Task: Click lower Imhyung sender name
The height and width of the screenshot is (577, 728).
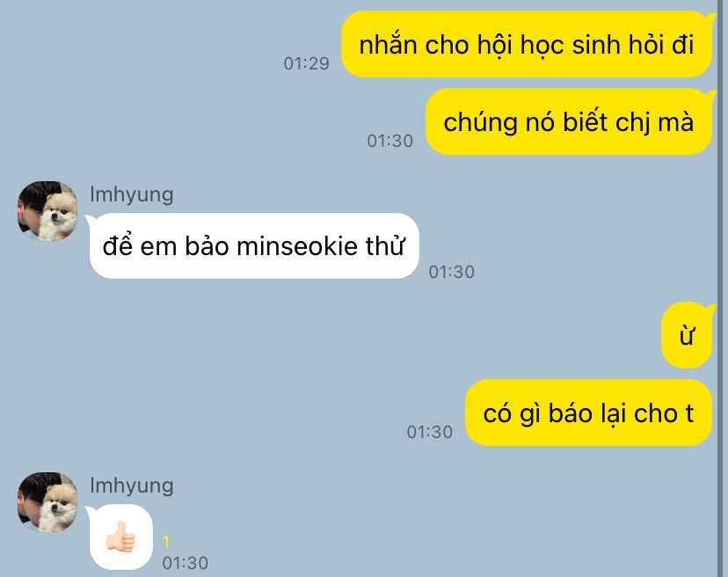Action: click(x=131, y=486)
